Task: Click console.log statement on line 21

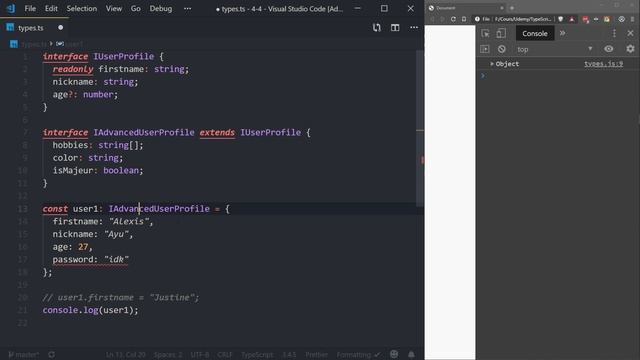Action: point(90,310)
